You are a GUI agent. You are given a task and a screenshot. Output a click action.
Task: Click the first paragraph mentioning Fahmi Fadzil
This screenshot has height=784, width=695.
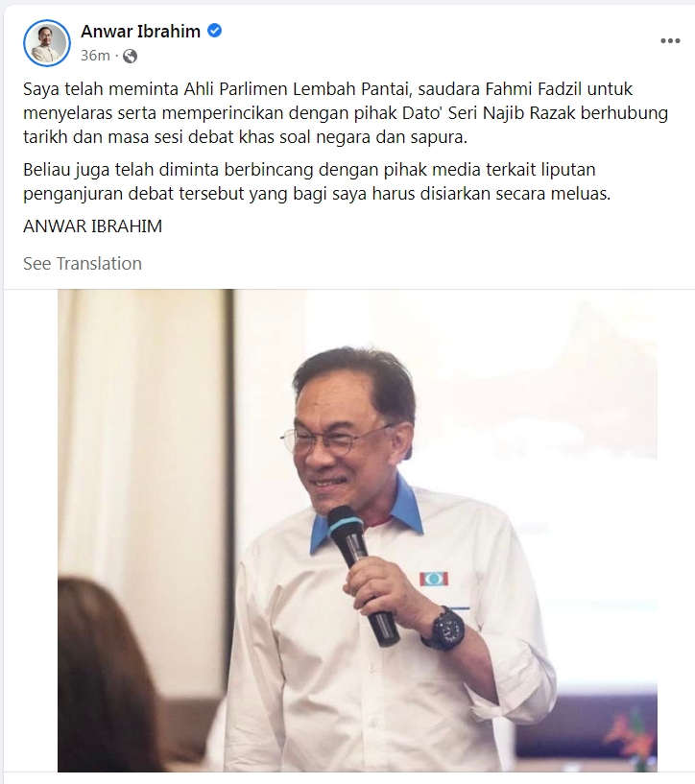pos(346,113)
